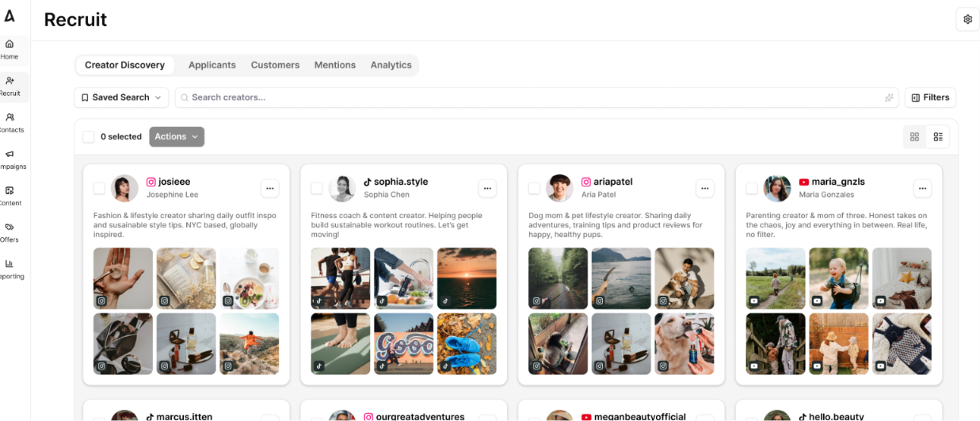The height and width of the screenshot is (421, 980).
Task: Open sophia.style's Good lettering thumbnail
Action: (x=403, y=343)
